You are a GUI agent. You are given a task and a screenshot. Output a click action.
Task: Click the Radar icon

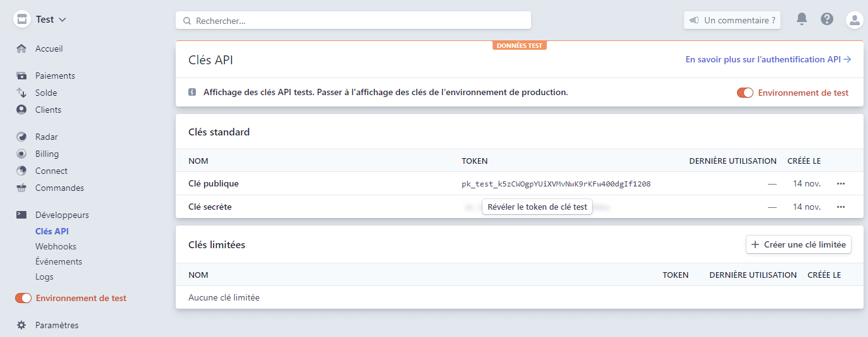click(x=21, y=137)
